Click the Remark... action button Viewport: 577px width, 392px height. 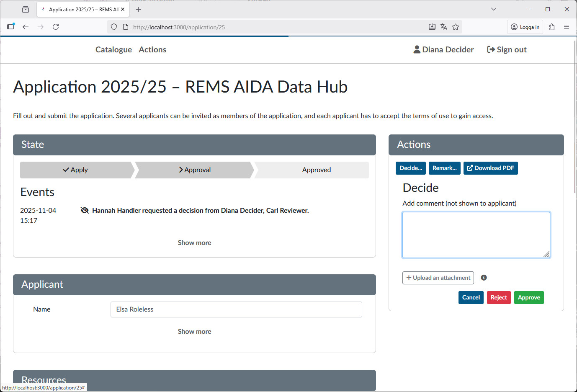[444, 168]
